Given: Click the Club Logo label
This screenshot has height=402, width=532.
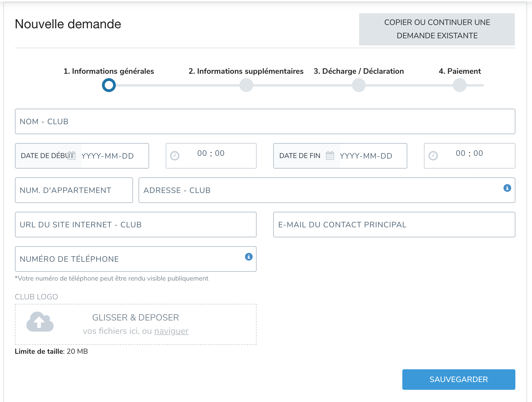Looking at the screenshot, I should tap(36, 297).
